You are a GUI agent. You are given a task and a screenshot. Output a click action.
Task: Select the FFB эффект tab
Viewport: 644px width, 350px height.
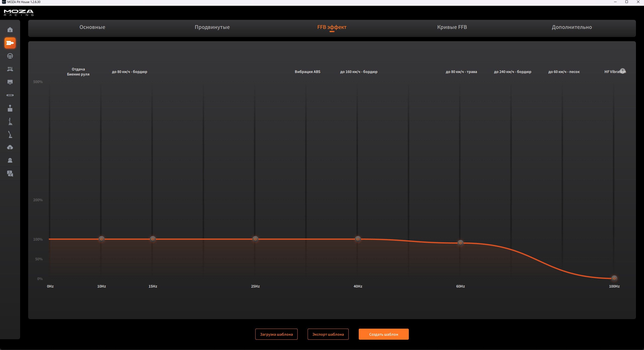pyautogui.click(x=332, y=27)
